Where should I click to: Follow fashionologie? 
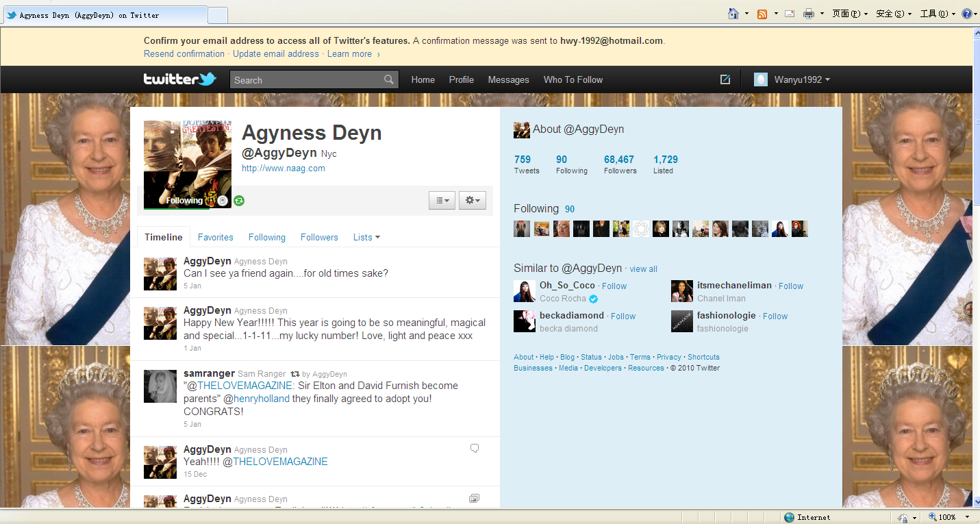click(x=775, y=316)
